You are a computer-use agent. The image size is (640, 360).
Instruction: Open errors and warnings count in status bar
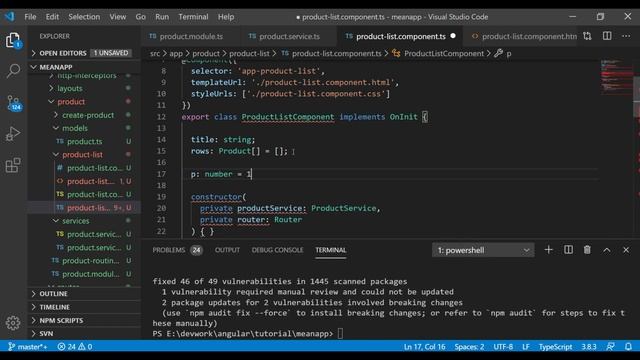click(x=75, y=347)
